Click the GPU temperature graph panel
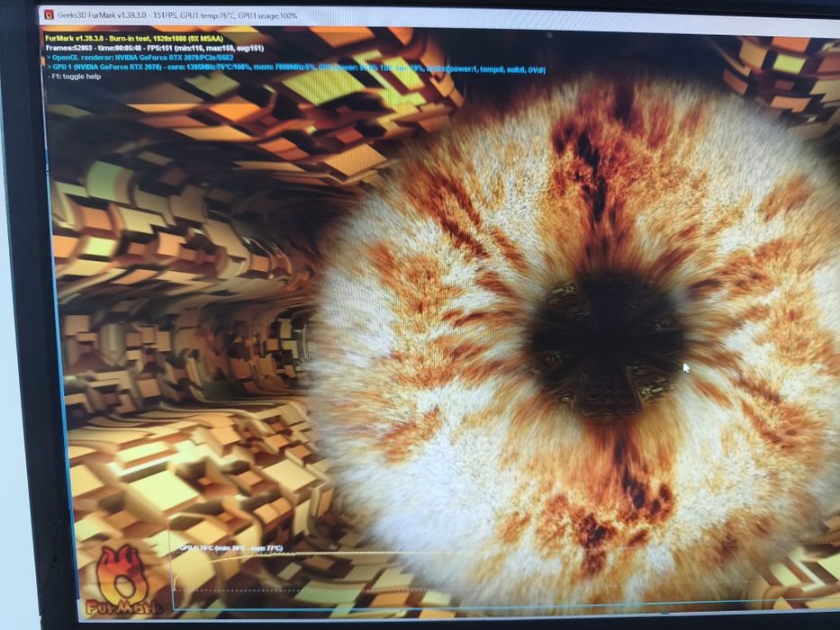 503,562
